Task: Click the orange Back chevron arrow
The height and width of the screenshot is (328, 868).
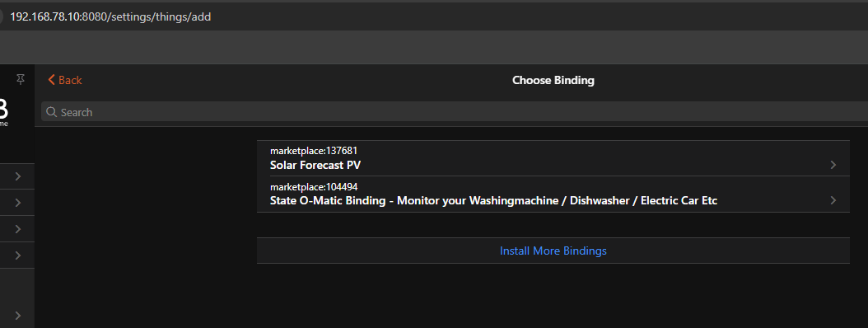Action: click(52, 80)
